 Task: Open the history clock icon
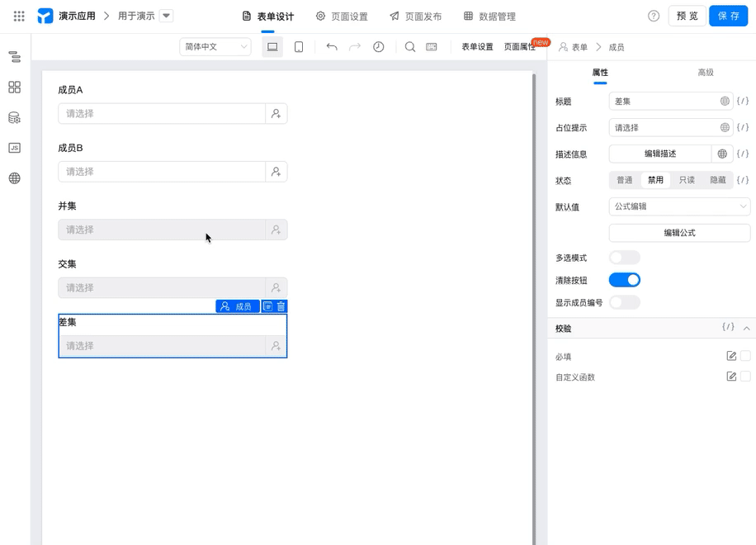[379, 47]
